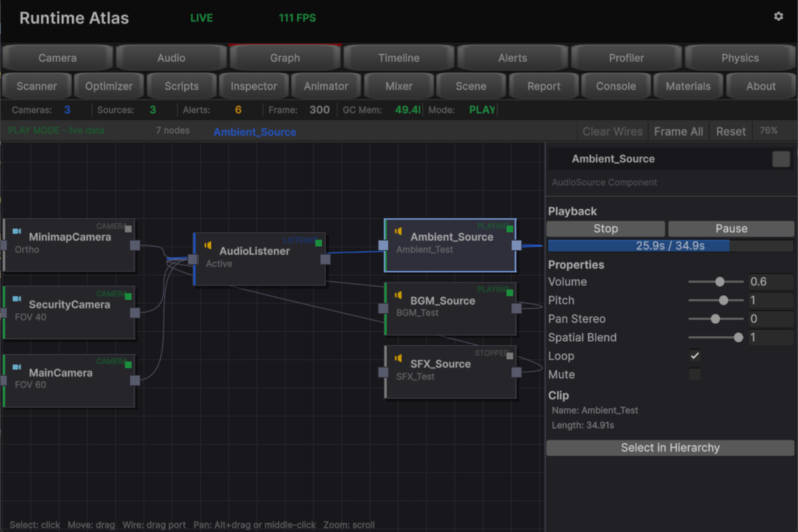Image resolution: width=798 pixels, height=532 pixels.
Task: Click the Ambient_Source playing status indicator
Action: coord(510,229)
